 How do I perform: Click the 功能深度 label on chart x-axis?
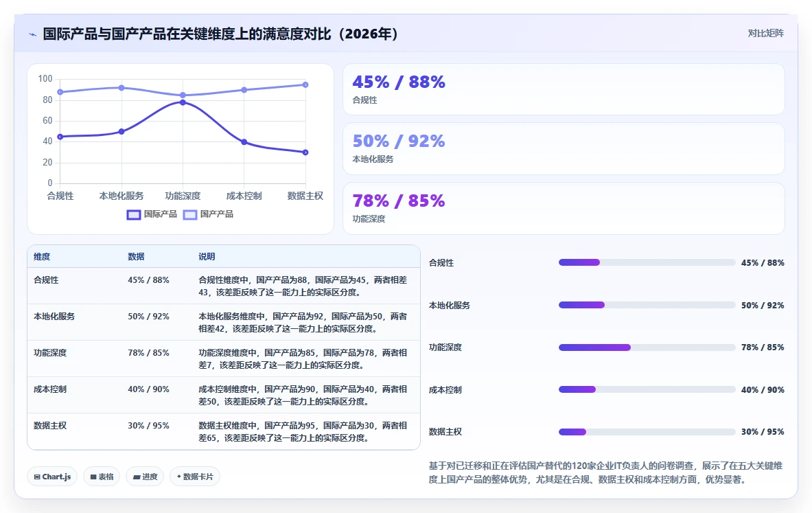183,196
